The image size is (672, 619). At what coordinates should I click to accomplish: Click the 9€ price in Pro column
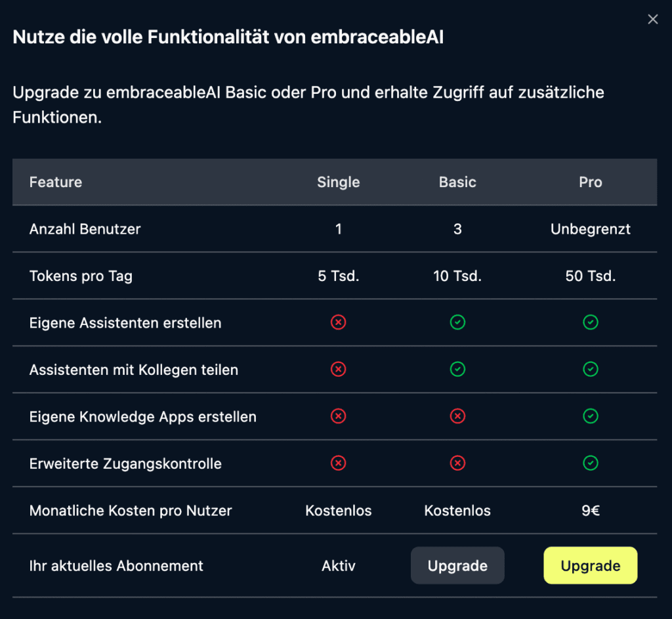click(x=591, y=511)
